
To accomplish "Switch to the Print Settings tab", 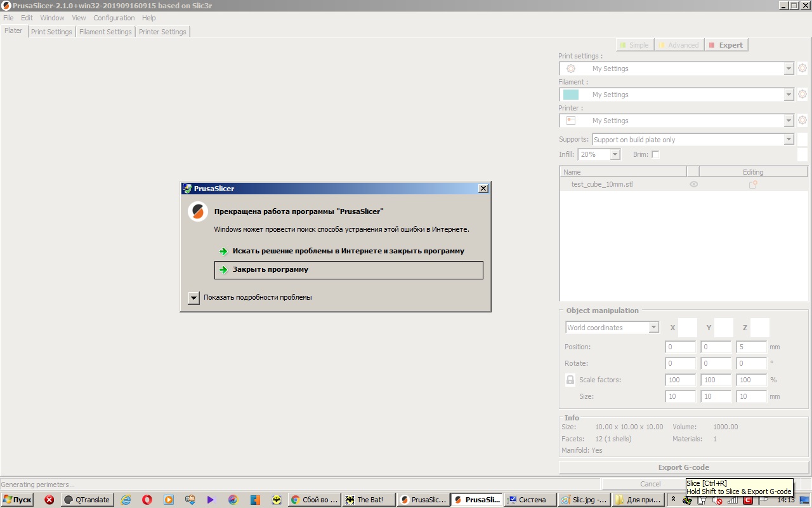I will coord(51,32).
